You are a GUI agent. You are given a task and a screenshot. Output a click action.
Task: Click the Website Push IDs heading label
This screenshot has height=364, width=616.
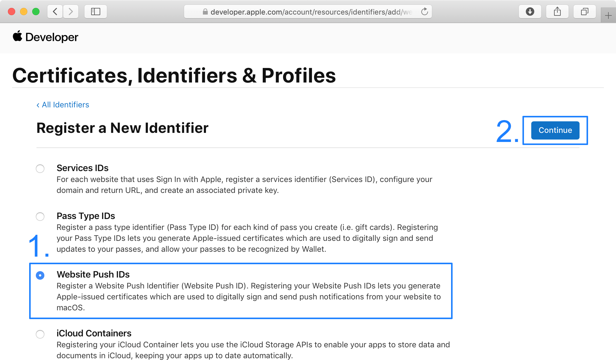[93, 275]
